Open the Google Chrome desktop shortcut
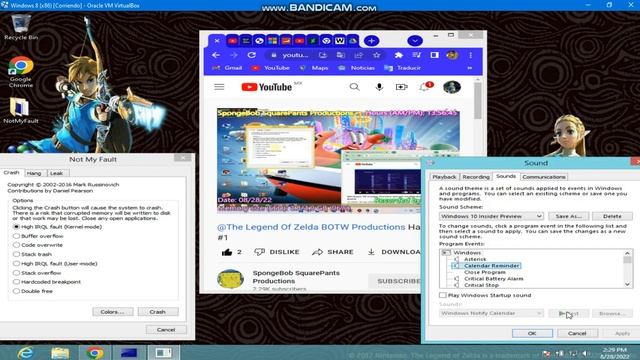This screenshot has height=360, width=640. tap(21, 72)
